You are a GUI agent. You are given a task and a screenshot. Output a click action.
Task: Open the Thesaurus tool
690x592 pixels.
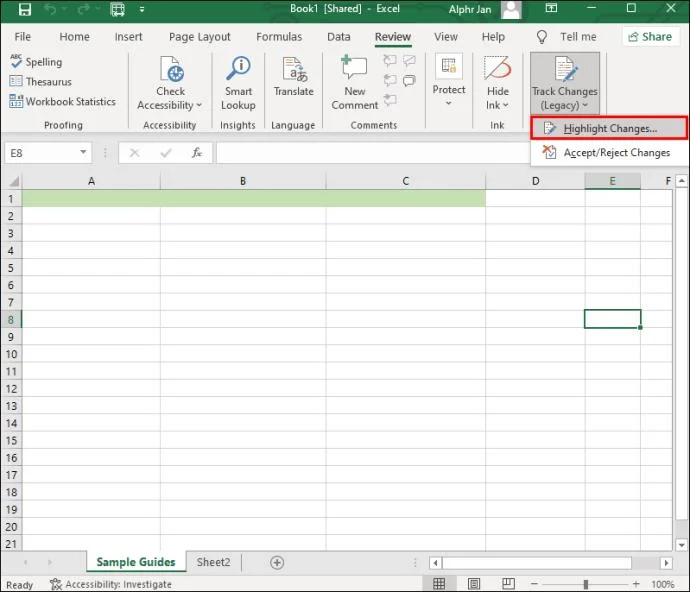tap(40, 81)
